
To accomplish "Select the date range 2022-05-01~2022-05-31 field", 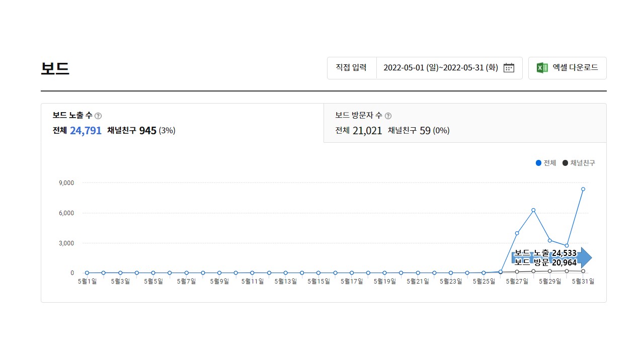I will click(x=449, y=67).
